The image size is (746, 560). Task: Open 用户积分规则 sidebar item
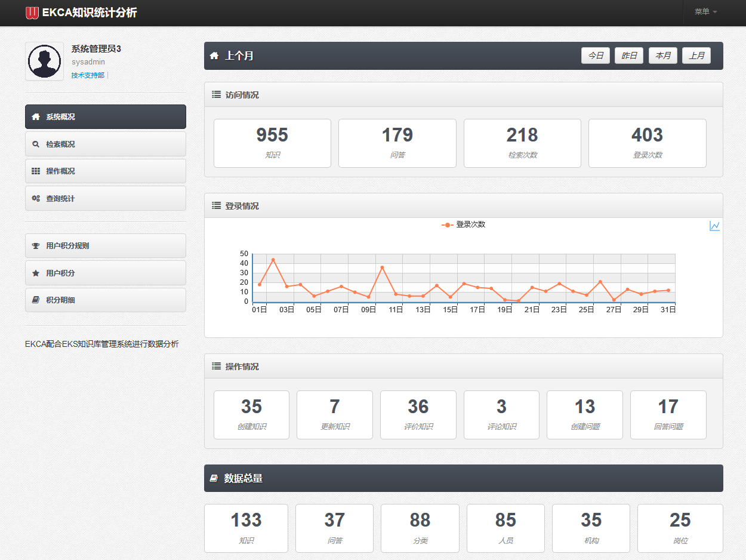coord(106,246)
